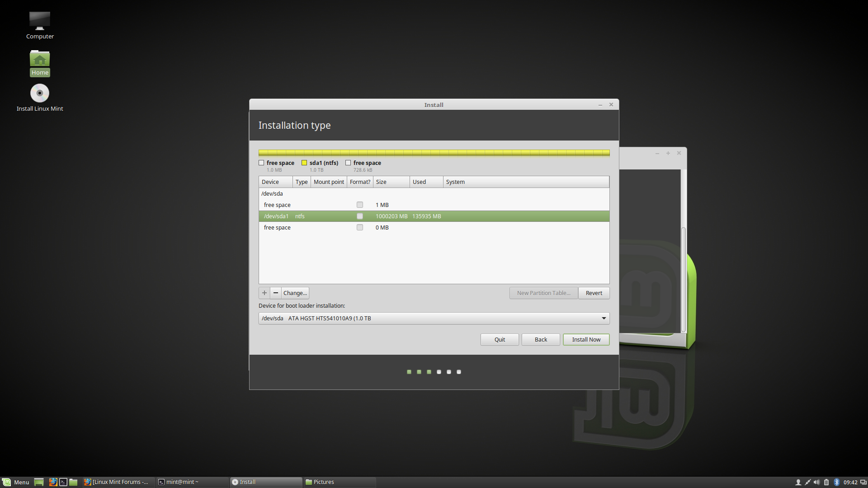Select the 0 MB free space row

point(434,227)
